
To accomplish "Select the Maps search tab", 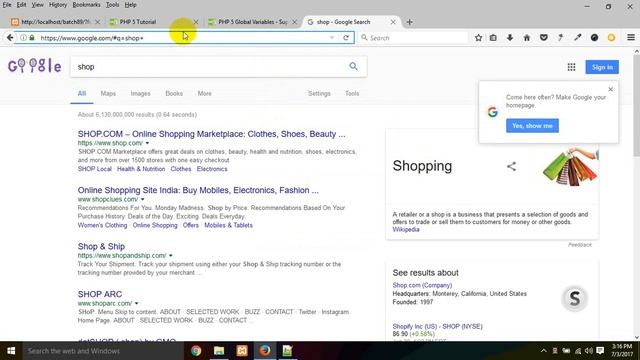I will [x=108, y=93].
